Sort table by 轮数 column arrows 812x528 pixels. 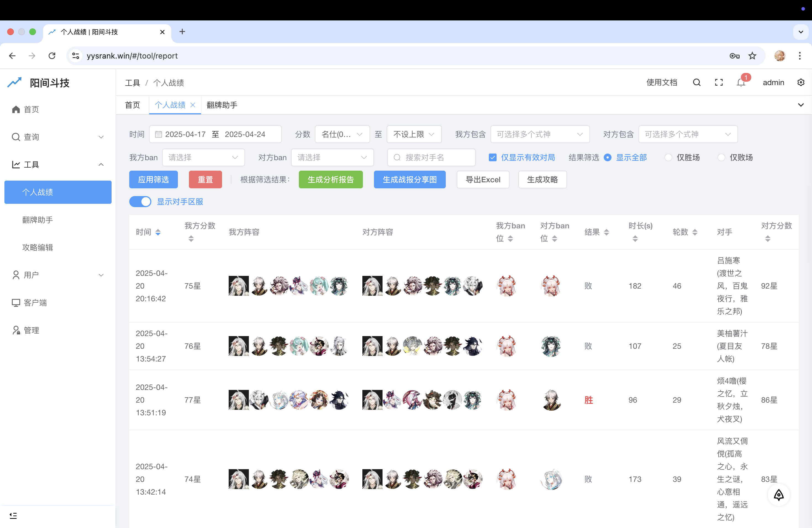(695, 232)
